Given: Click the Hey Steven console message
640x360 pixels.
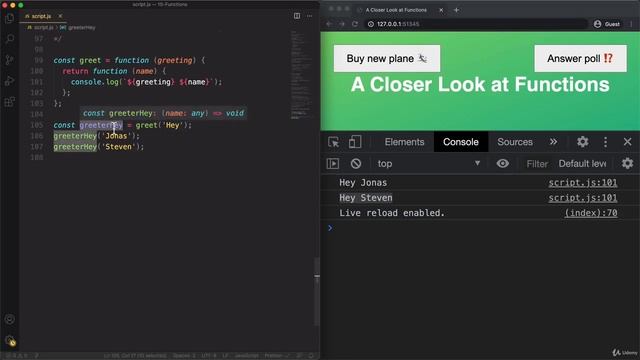Looking at the screenshot, I should pos(366,198).
